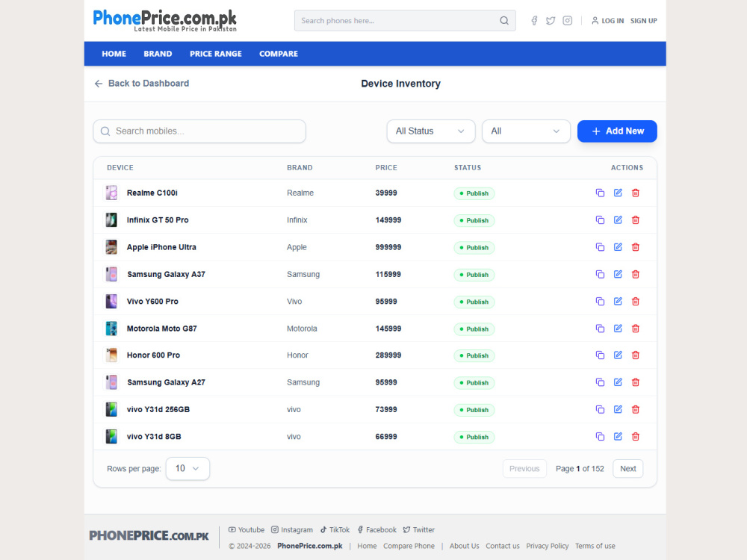Viewport: 747px width, 560px height.
Task: Edit the Vivo Y600 Pro device
Action: pos(618,302)
